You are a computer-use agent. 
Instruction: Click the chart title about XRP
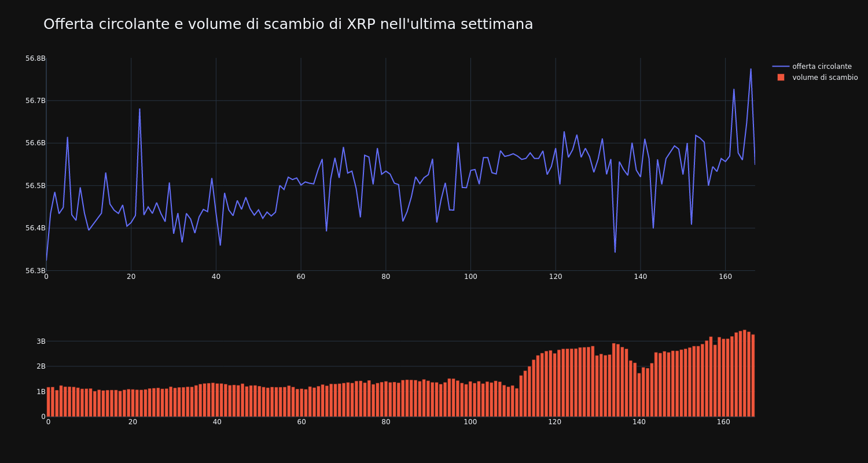288,24
